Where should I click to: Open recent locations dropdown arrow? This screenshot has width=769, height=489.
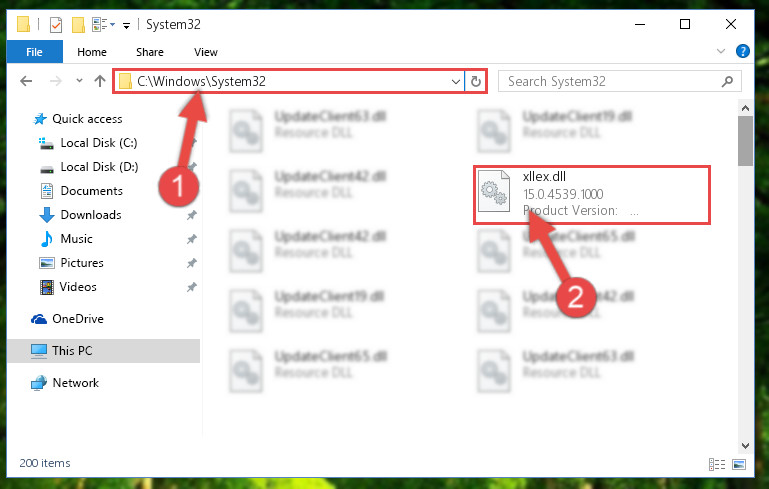[79, 81]
